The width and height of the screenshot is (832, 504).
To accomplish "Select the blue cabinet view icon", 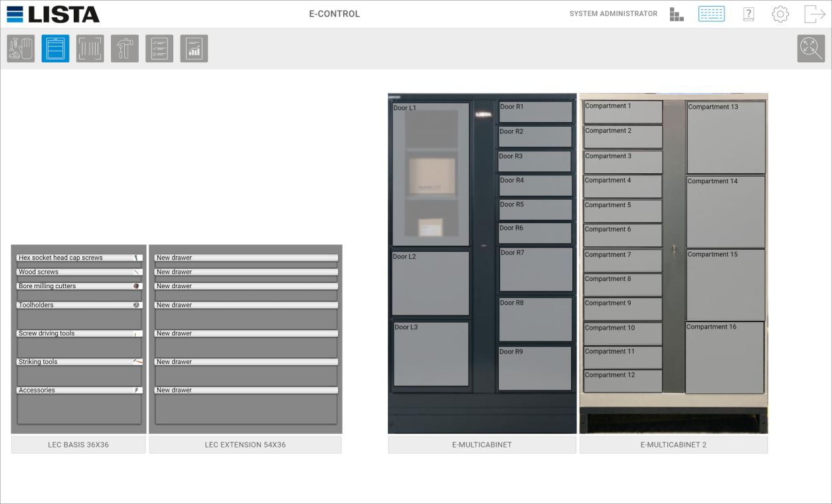I will tap(55, 48).
